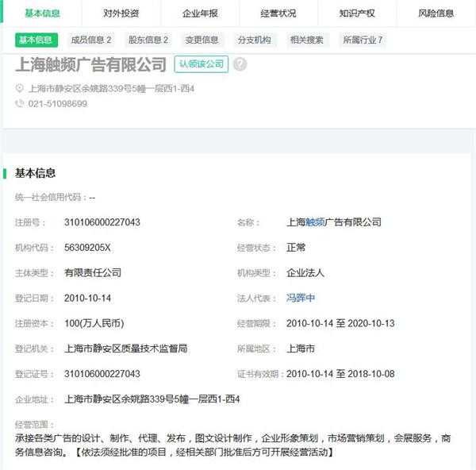Go to the 经营状况 tab
Viewport: 476px width, 470px height.
coord(278,13)
